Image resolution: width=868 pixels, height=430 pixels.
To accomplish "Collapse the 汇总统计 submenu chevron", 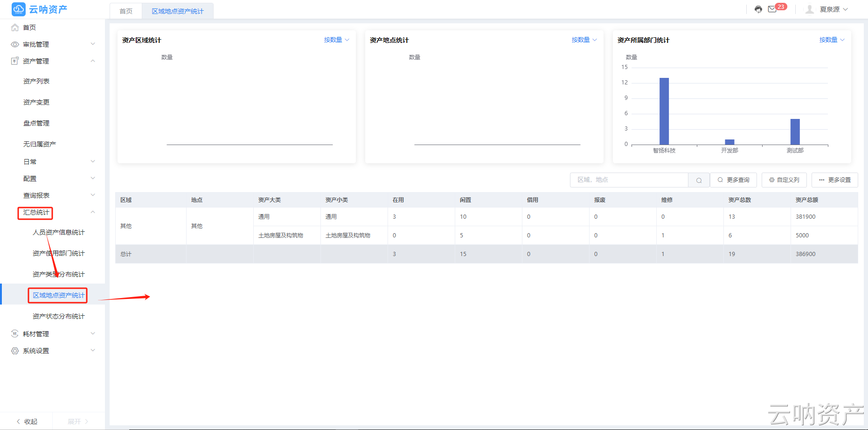I will coord(93,212).
